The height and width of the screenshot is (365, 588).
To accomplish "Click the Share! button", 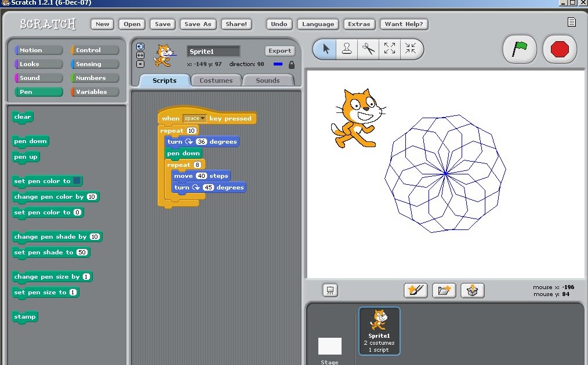I will 236,24.
